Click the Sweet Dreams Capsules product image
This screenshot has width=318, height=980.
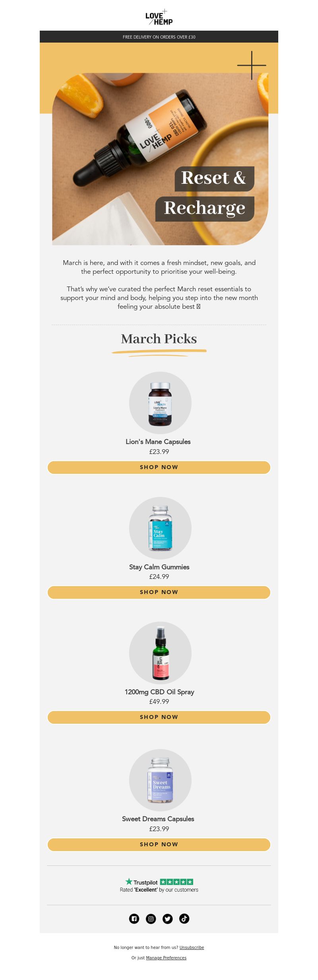coord(160,780)
